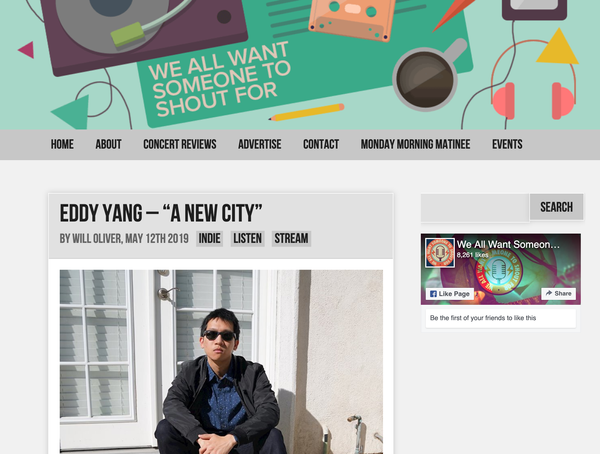The width and height of the screenshot is (600, 454).
Task: Open the Advertise page
Action: click(x=259, y=144)
